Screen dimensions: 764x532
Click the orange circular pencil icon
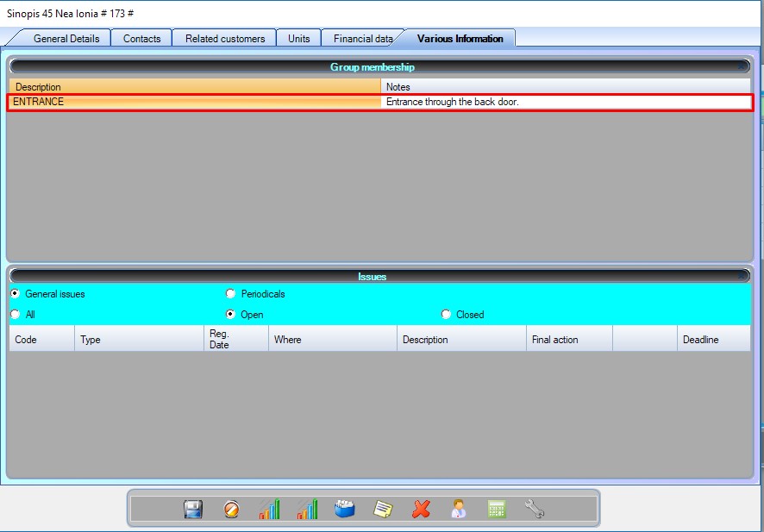230,510
